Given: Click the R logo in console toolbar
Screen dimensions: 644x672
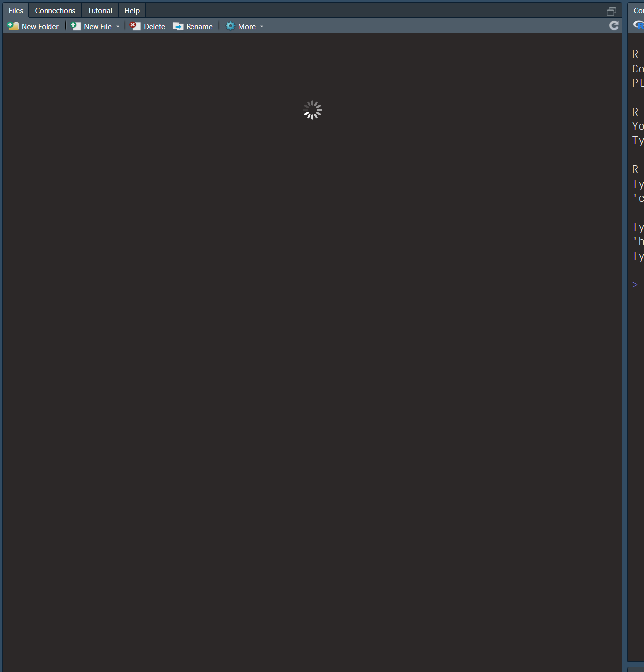Looking at the screenshot, I should coord(638,24).
